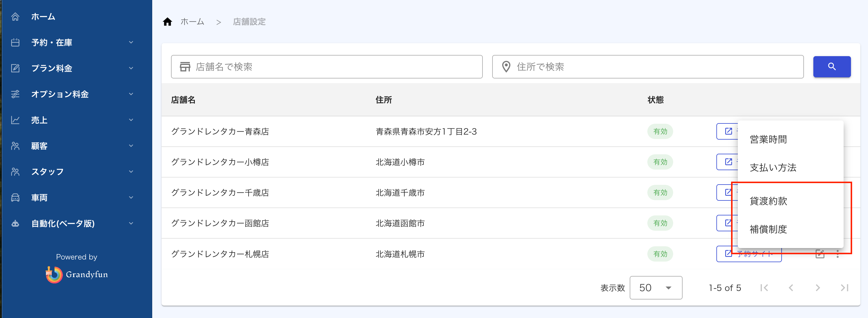Click edit icon for 札幌店 row
This screenshot has height=318, width=868.
tap(820, 254)
